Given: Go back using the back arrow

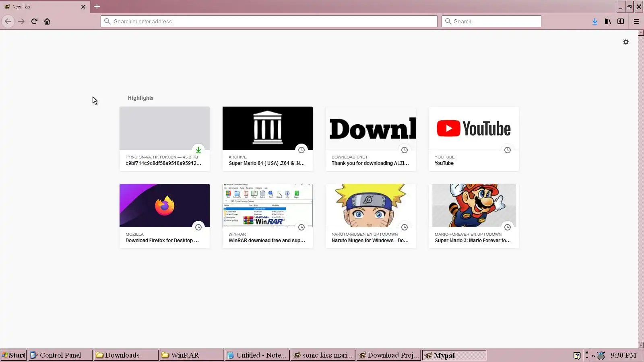Looking at the screenshot, I should pos(8,21).
